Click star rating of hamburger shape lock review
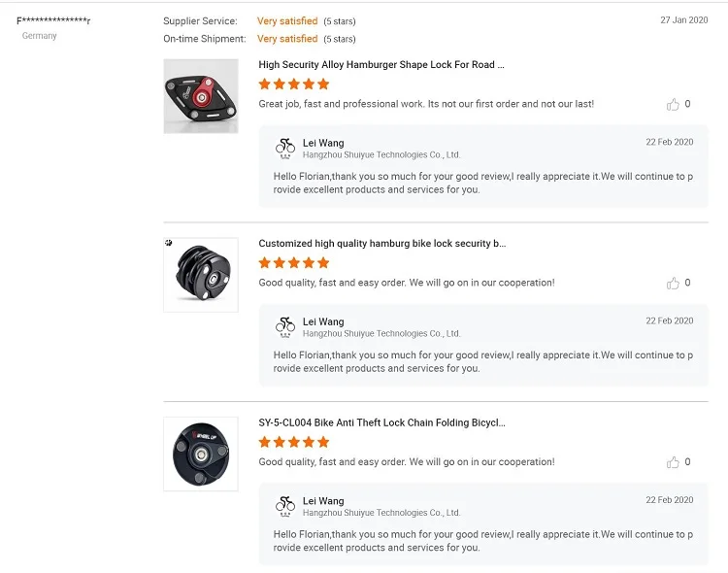The image size is (728, 573). tap(294, 84)
